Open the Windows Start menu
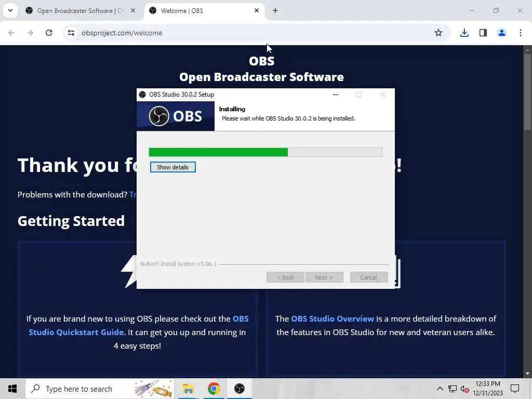 [x=12, y=389]
